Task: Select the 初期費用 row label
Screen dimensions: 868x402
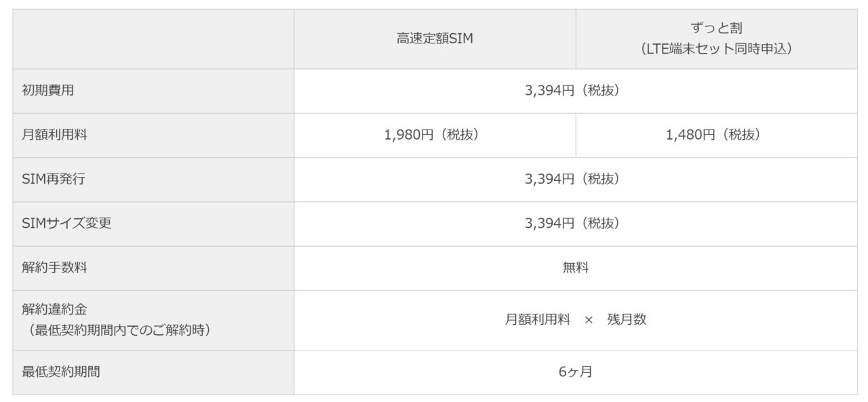Action: 47,91
